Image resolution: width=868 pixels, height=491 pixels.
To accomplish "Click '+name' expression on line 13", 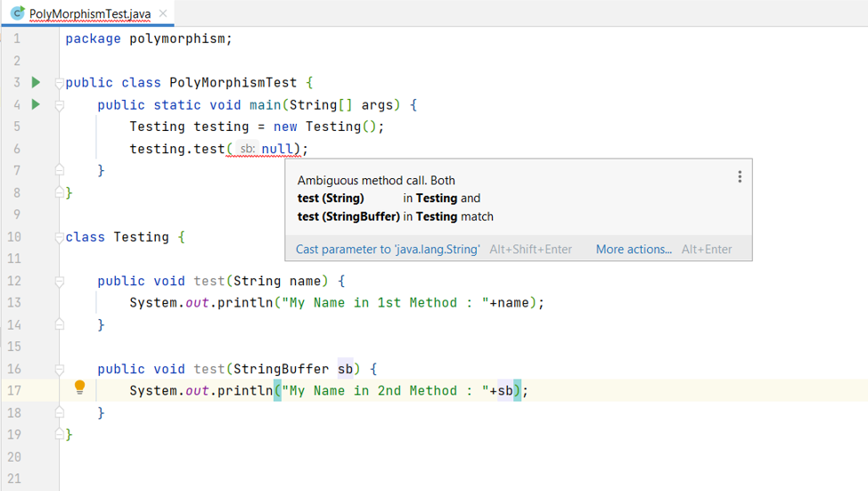I will click(x=509, y=303).
